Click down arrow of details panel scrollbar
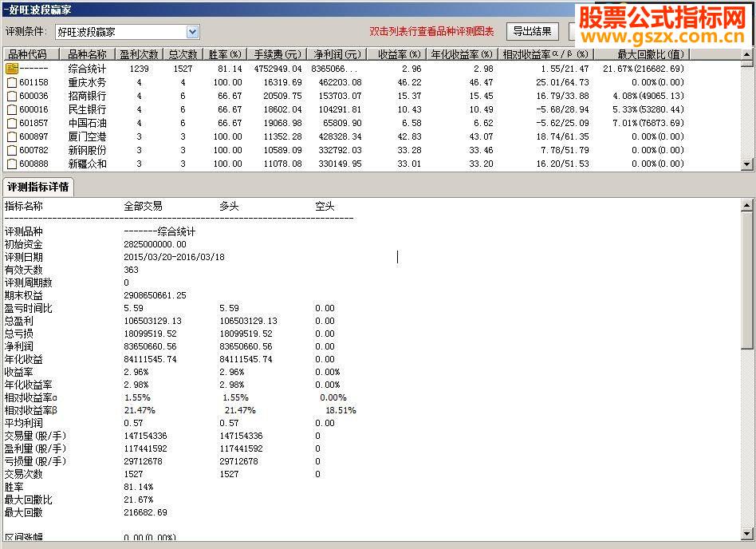Screen dimensions: 756x549 747,534
